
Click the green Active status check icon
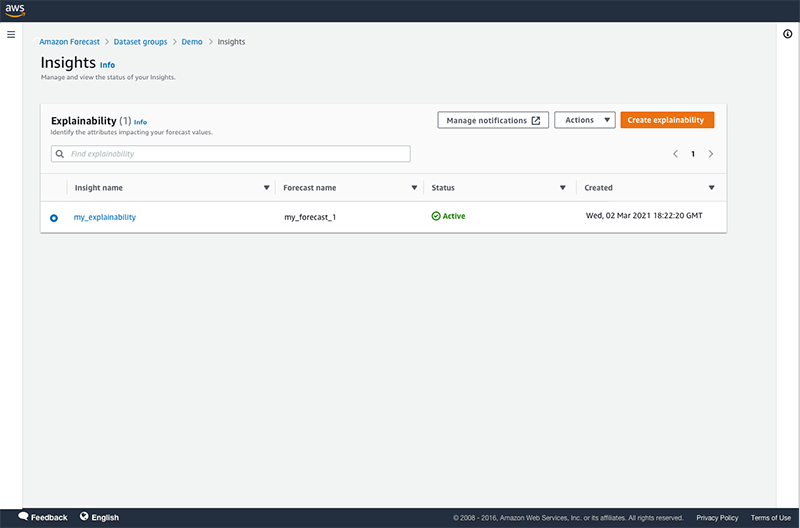coord(436,216)
